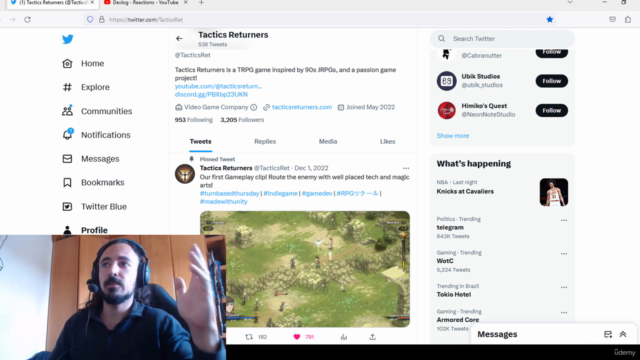
Task: Toggle like on the pinned tweet
Action: pyautogui.click(x=297, y=337)
